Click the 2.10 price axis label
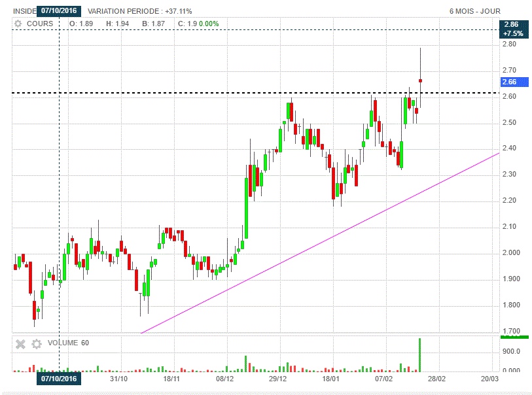 (509, 226)
